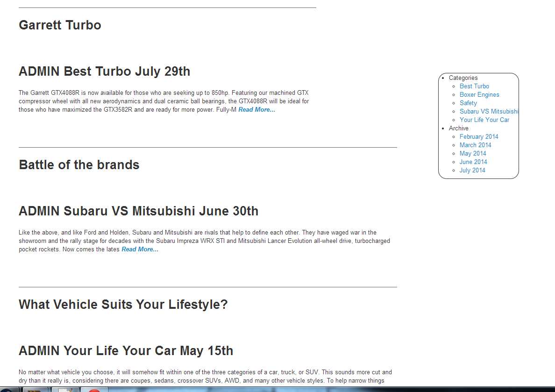
Task: Open the May 2014 archive
Action: click(472, 153)
